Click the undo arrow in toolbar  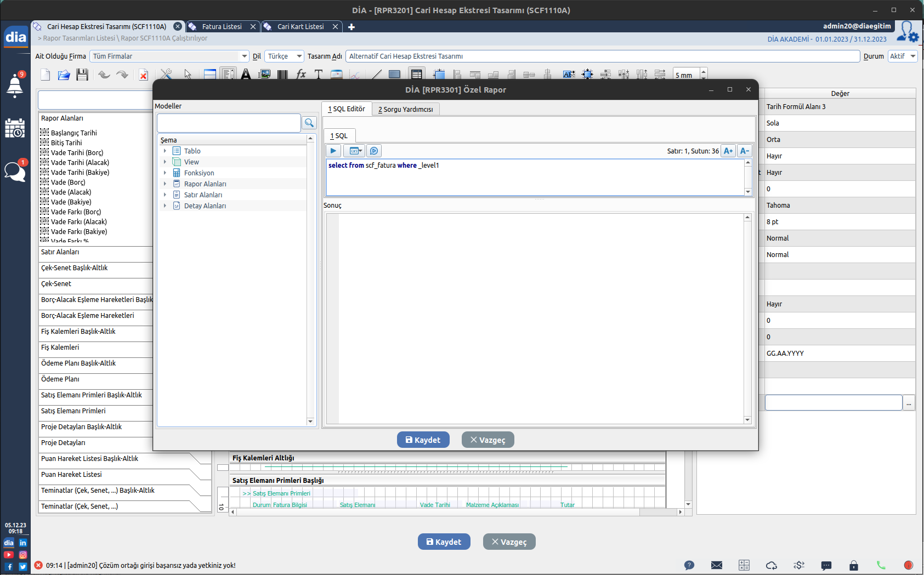coord(104,75)
